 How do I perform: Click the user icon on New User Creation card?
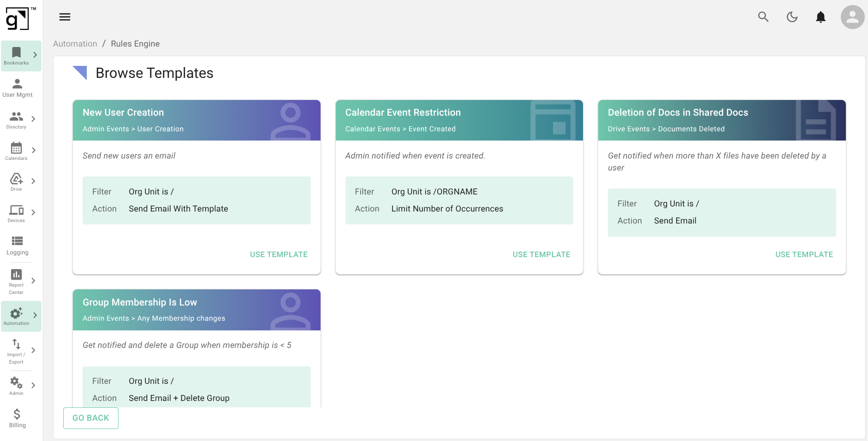click(x=291, y=121)
